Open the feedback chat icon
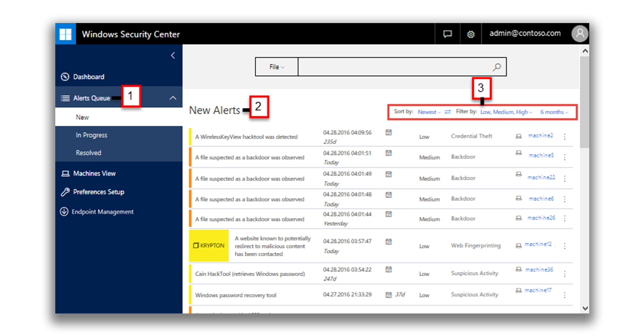The height and width of the screenshot is (336, 644). coord(447,34)
